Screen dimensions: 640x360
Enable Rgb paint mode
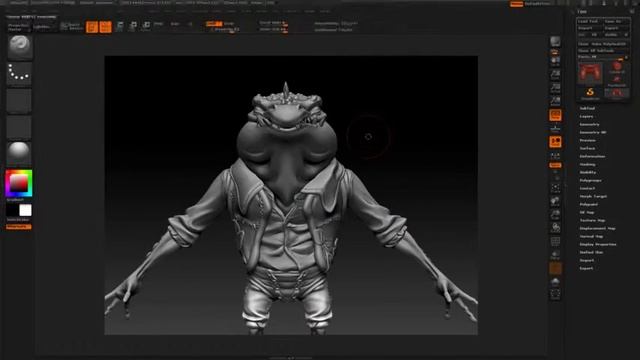[x=175, y=24]
